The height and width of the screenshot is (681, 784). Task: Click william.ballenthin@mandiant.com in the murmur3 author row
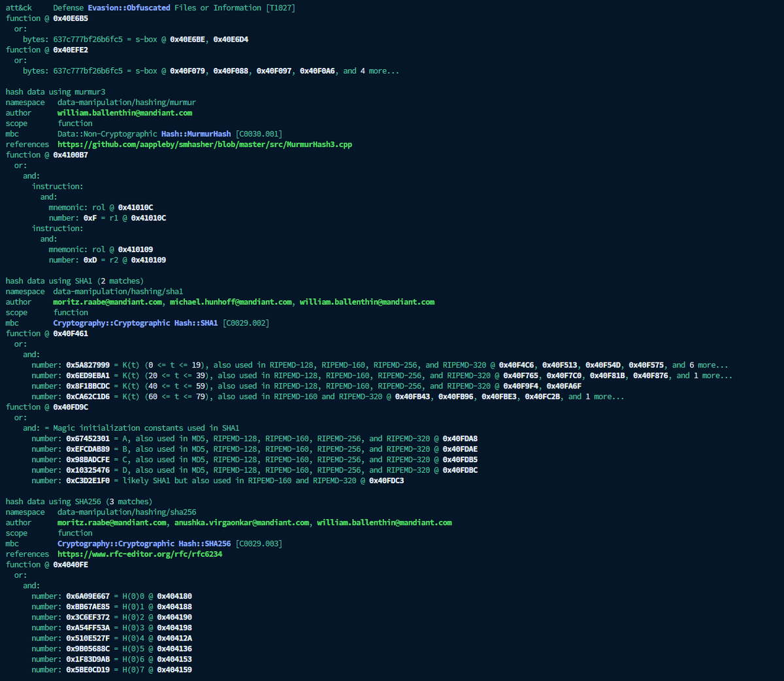125,113
